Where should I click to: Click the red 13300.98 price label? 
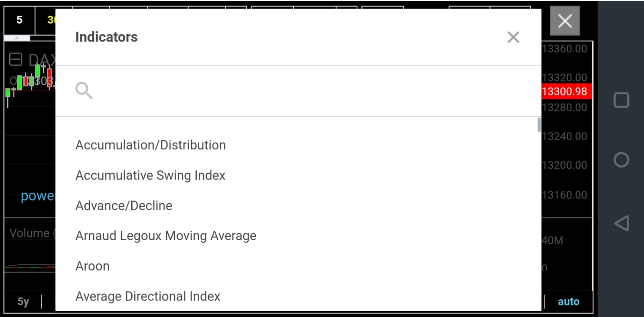(566, 91)
